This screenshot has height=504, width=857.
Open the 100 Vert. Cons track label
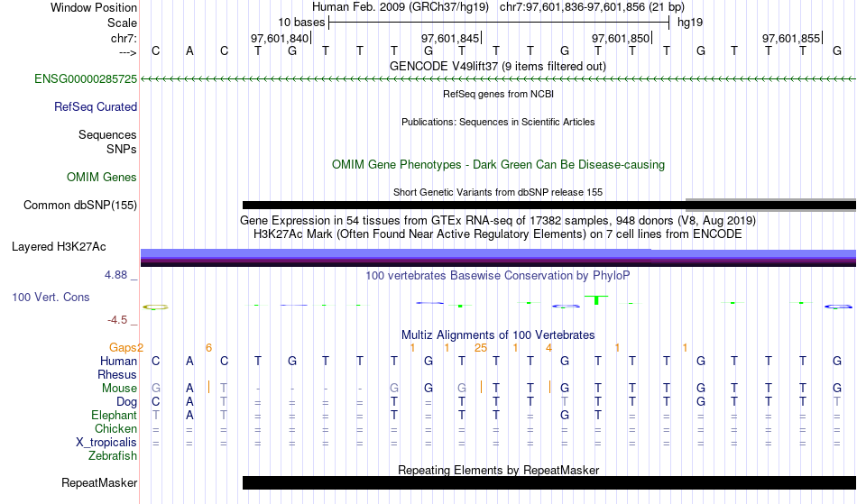[51, 298]
